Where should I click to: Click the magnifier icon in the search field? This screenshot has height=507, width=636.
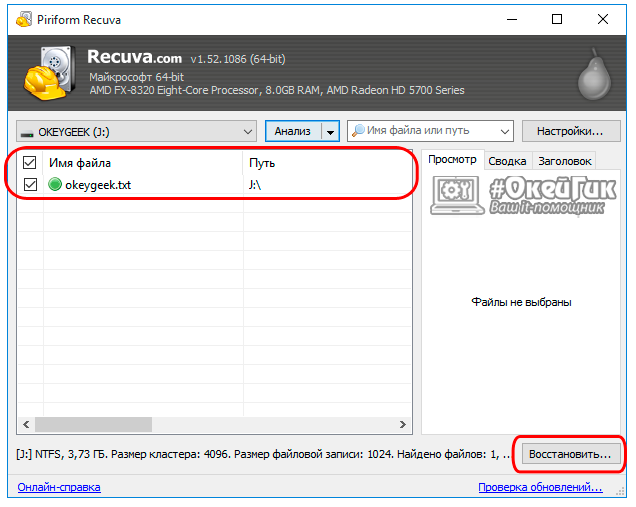(358, 131)
